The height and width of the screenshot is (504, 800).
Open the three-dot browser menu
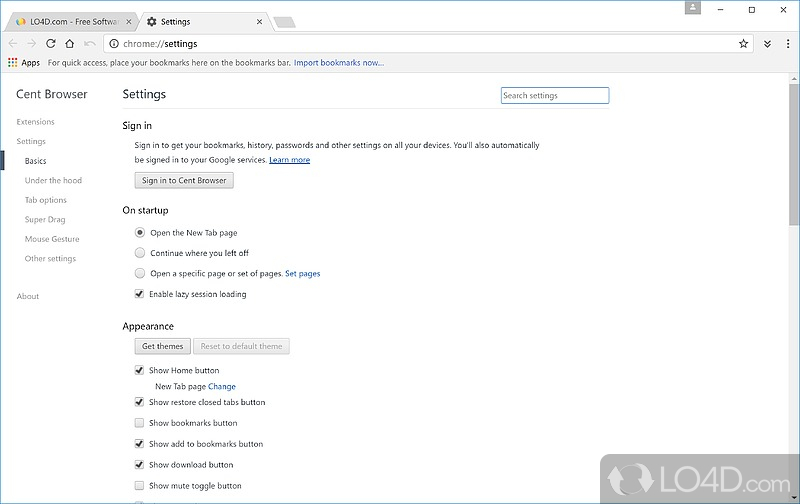pyautogui.click(x=788, y=44)
